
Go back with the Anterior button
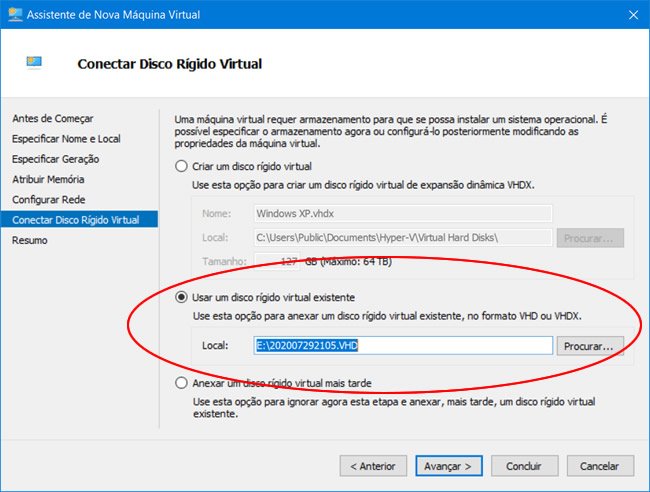point(373,466)
